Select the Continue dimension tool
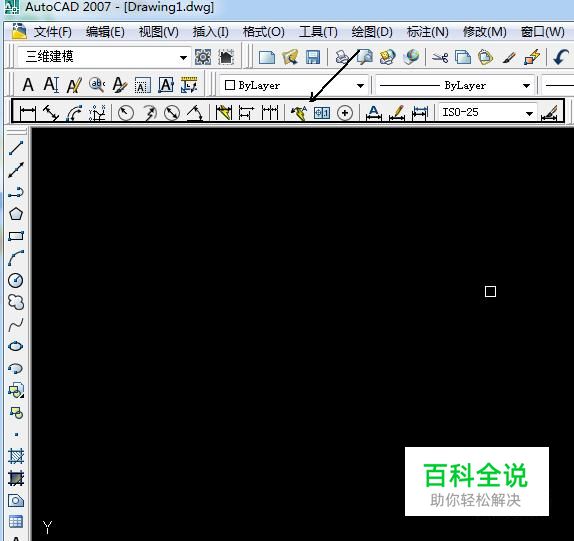The image size is (574, 541). coord(270,113)
